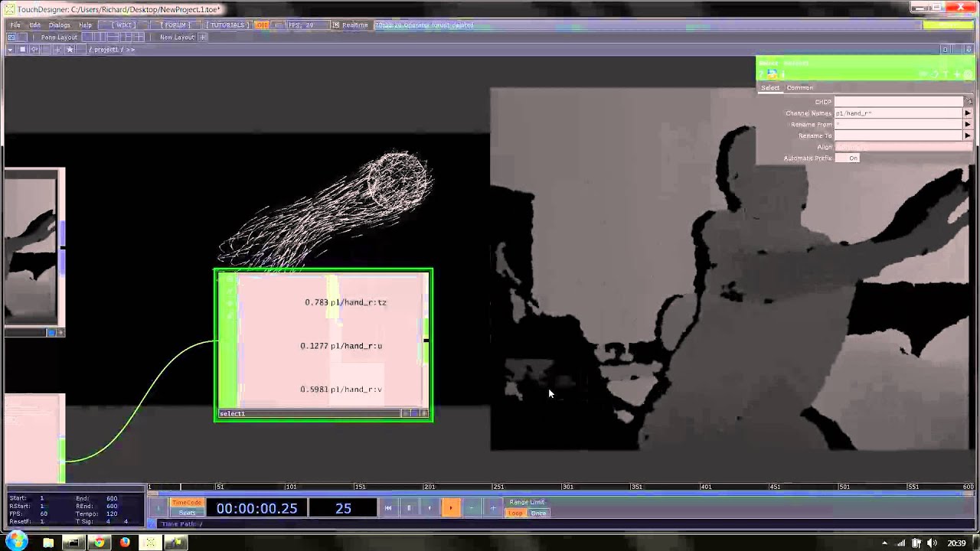Add a new layout with the plus icon
The width and height of the screenshot is (980, 551).
pyautogui.click(x=203, y=37)
